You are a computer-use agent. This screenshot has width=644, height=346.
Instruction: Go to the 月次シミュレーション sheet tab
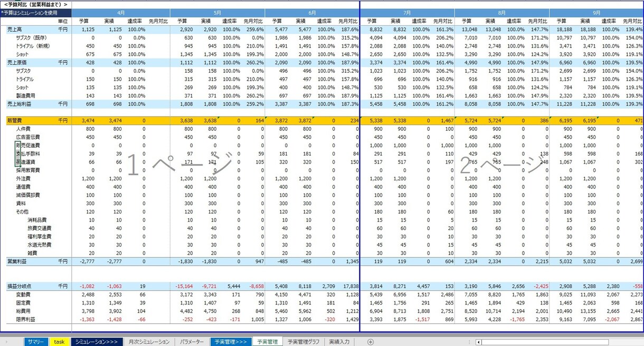pos(149,342)
